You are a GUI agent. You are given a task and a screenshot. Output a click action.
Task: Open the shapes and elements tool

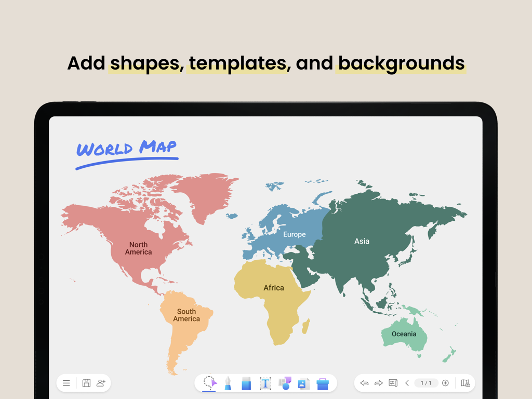(x=283, y=383)
